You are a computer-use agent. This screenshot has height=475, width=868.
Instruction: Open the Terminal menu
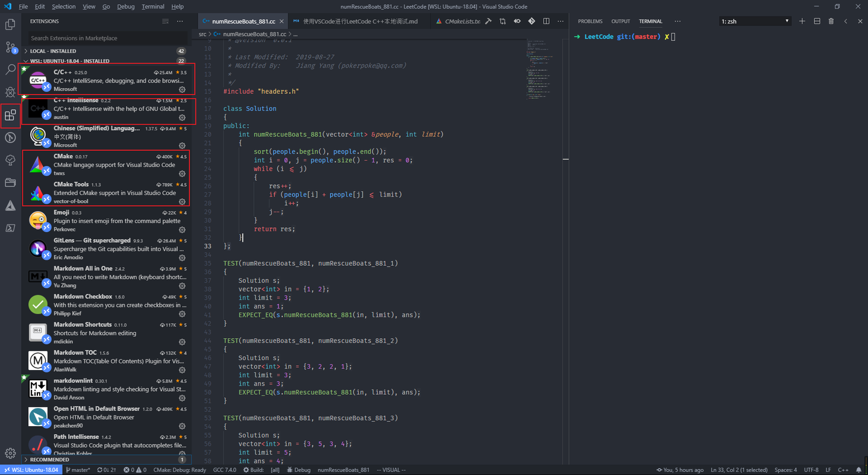(153, 7)
